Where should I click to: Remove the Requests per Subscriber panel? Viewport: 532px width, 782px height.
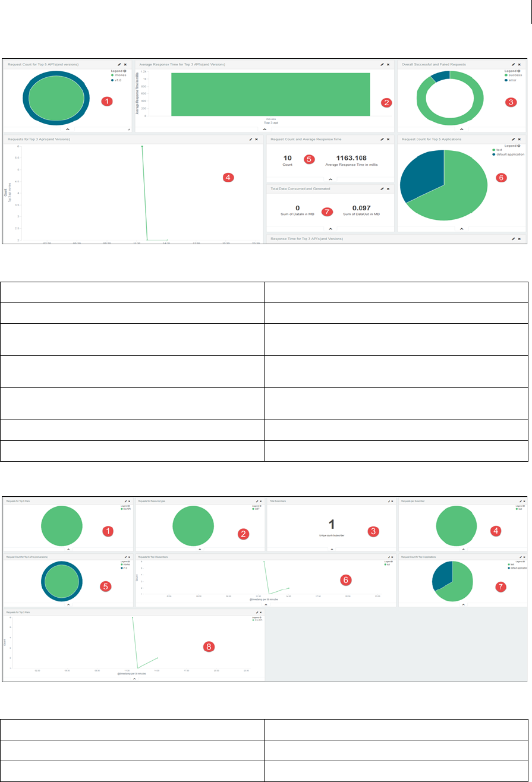524,502
